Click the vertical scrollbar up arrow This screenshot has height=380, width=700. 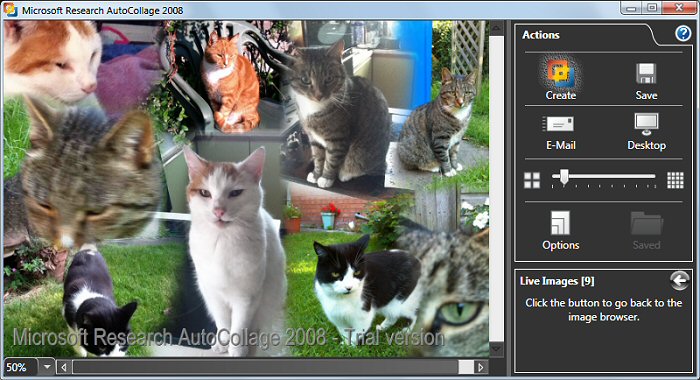[x=496, y=28]
